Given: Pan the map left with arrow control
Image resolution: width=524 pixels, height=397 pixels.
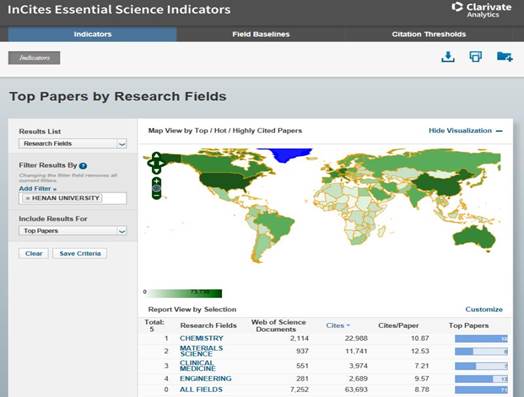Looking at the screenshot, I should [x=150, y=163].
